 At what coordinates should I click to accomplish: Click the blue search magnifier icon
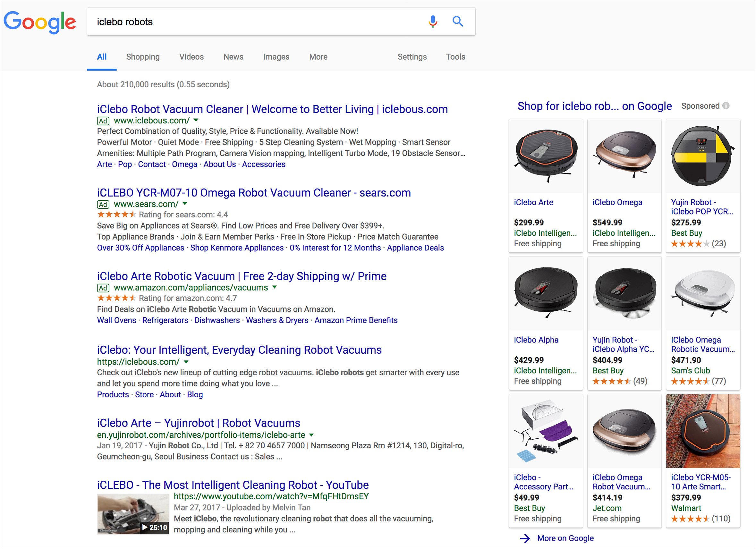pos(458,21)
